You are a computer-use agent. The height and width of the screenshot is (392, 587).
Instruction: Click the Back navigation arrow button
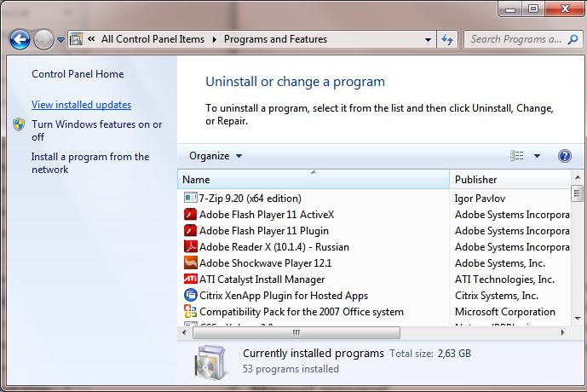click(x=20, y=39)
